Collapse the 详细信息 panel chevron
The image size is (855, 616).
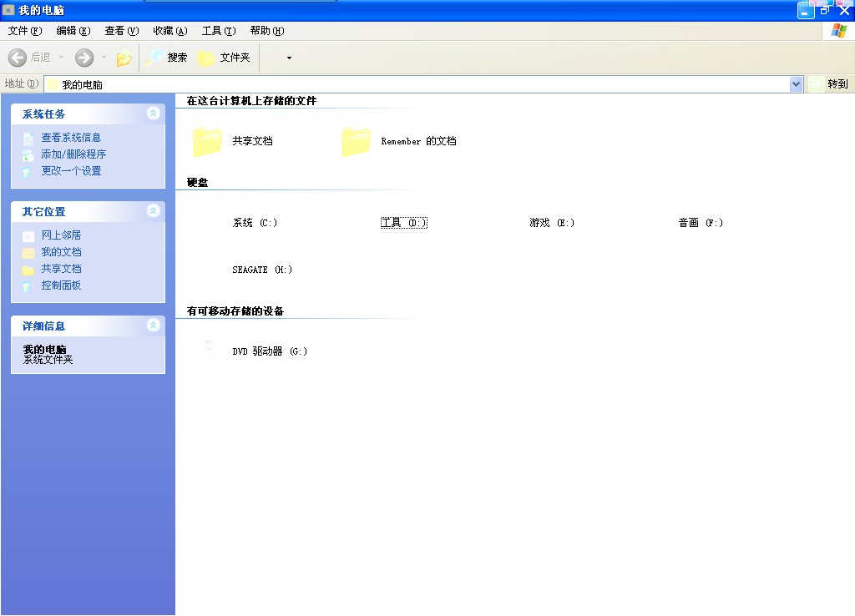pyautogui.click(x=154, y=326)
